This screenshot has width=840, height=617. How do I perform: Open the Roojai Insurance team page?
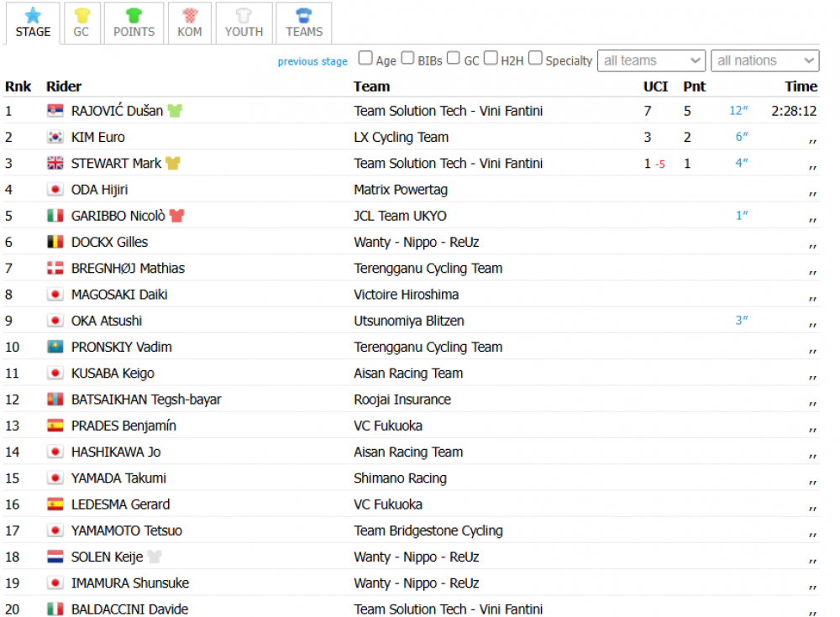pos(402,400)
